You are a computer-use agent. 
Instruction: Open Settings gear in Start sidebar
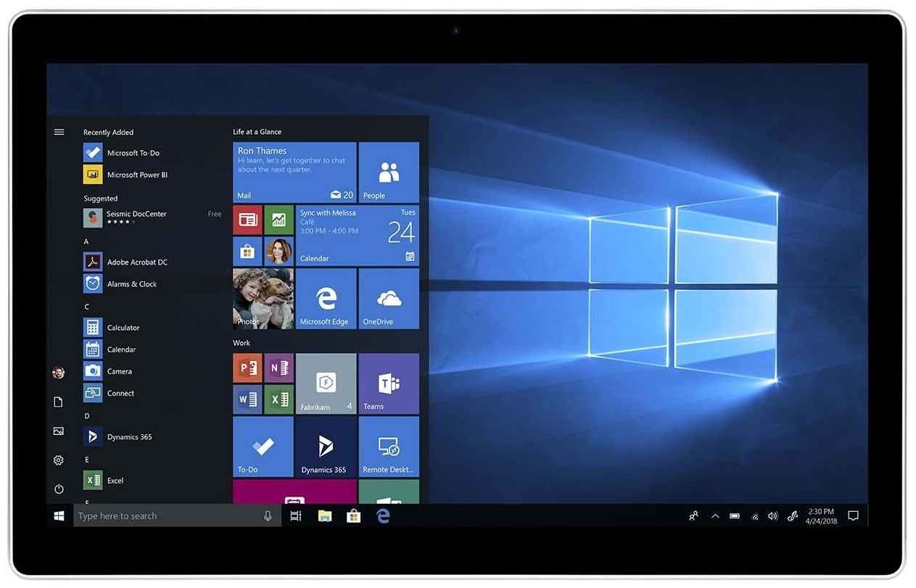coord(59,460)
